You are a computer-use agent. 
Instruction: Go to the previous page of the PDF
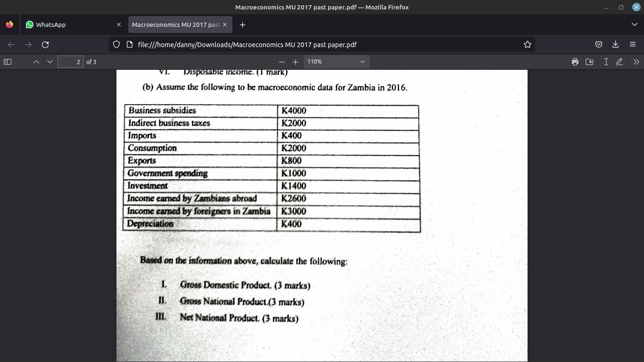tap(36, 61)
